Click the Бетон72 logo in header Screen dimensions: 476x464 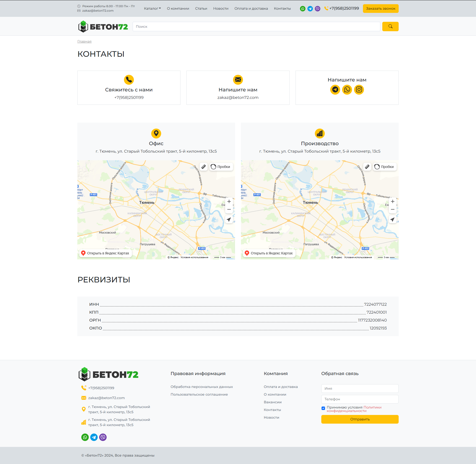click(x=103, y=27)
